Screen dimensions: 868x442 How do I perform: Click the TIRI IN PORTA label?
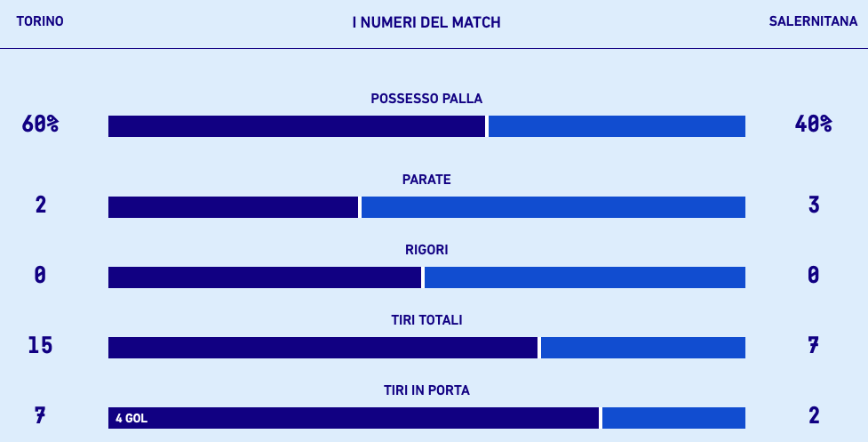[426, 390]
